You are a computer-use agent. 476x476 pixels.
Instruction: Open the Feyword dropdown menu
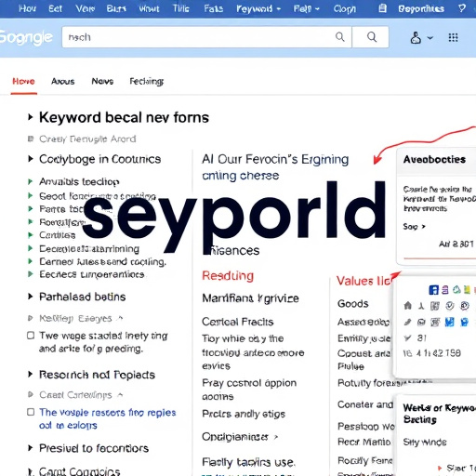click(258, 8)
